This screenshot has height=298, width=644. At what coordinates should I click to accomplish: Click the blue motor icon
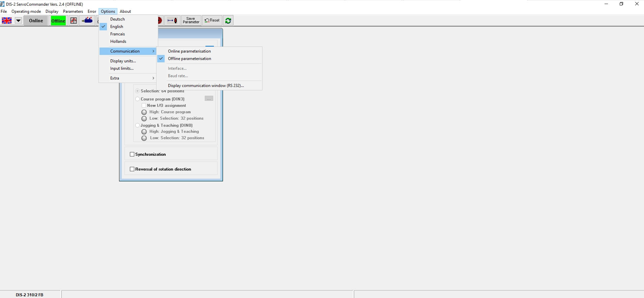pyautogui.click(x=87, y=21)
